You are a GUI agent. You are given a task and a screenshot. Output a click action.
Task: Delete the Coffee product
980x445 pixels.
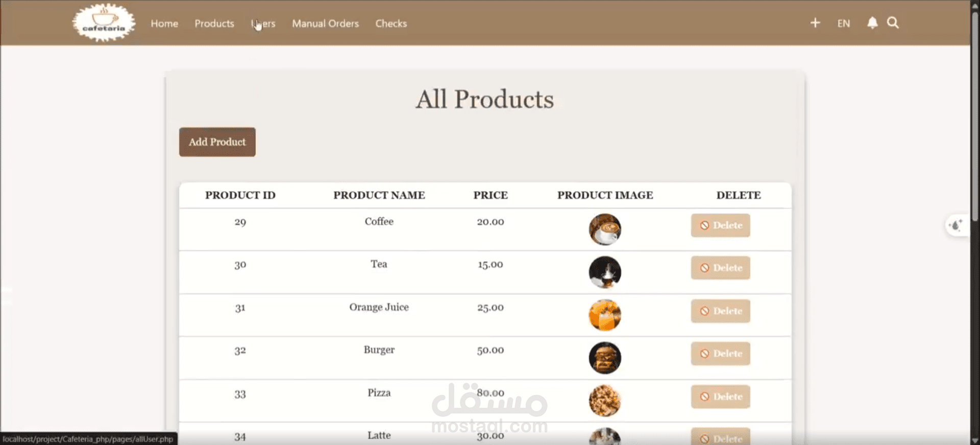click(x=721, y=225)
